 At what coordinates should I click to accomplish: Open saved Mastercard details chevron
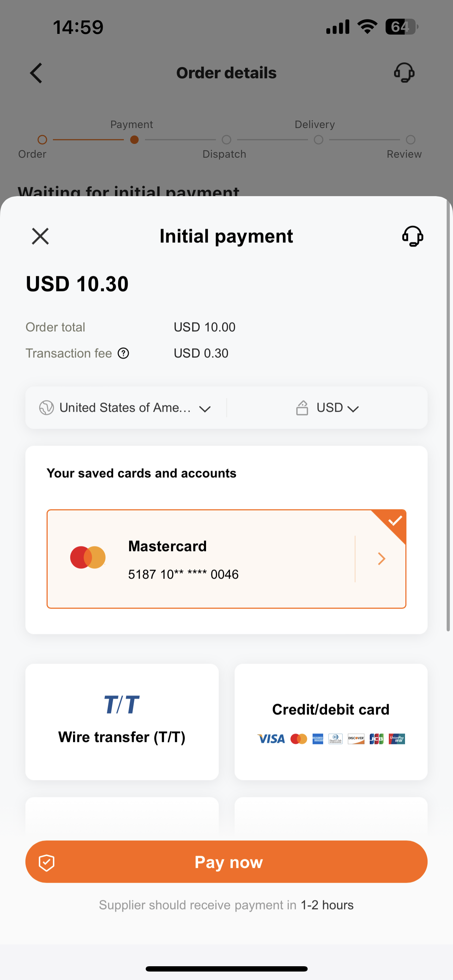[381, 559]
